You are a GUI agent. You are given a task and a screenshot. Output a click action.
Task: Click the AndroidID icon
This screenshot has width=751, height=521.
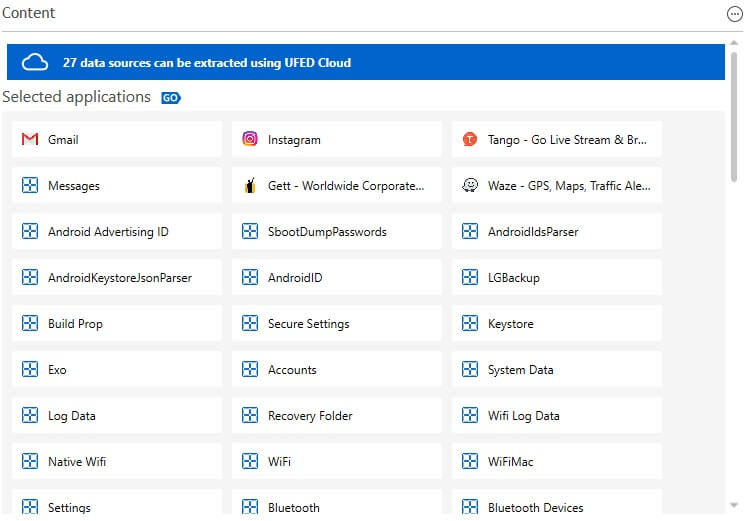(250, 277)
